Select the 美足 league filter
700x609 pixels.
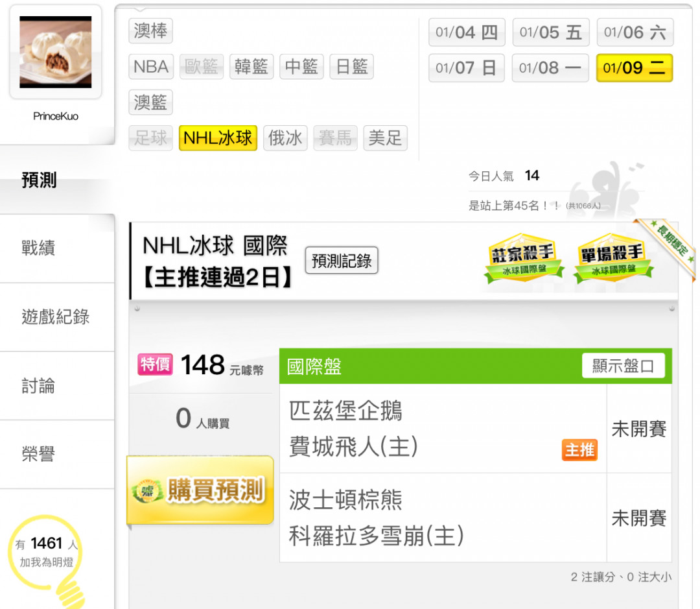click(385, 137)
